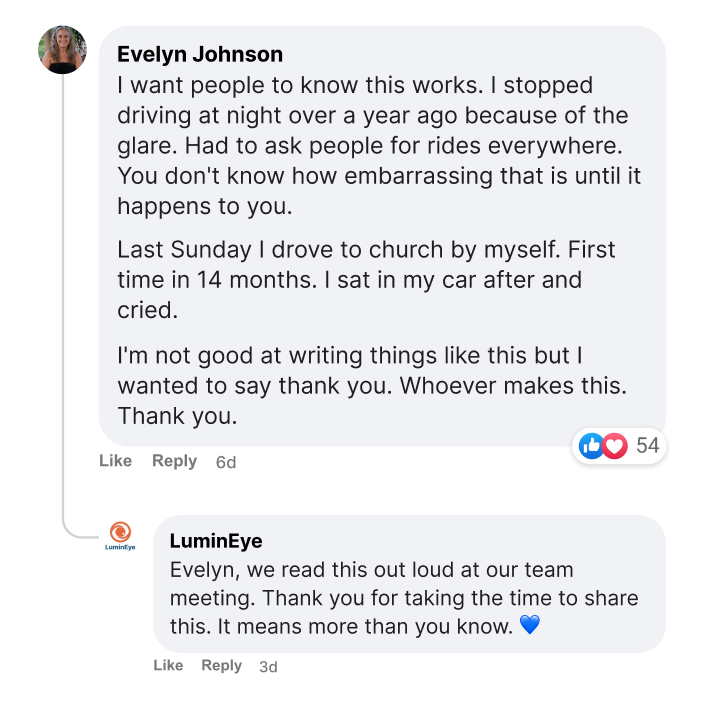Viewport: 705px width, 703px height.
Task: Open Evelyn Johnson's profile name link
Action: pyautogui.click(x=200, y=54)
